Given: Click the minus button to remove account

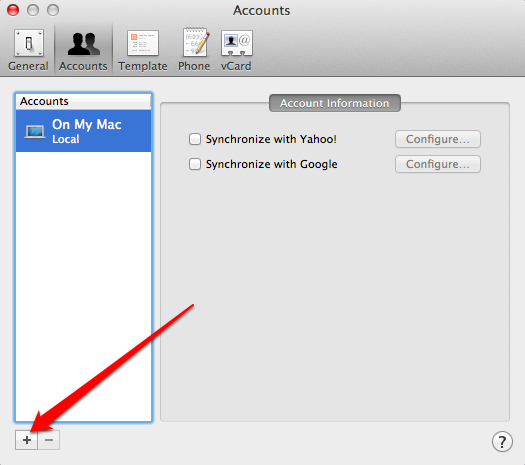Looking at the screenshot, I should click(x=49, y=440).
